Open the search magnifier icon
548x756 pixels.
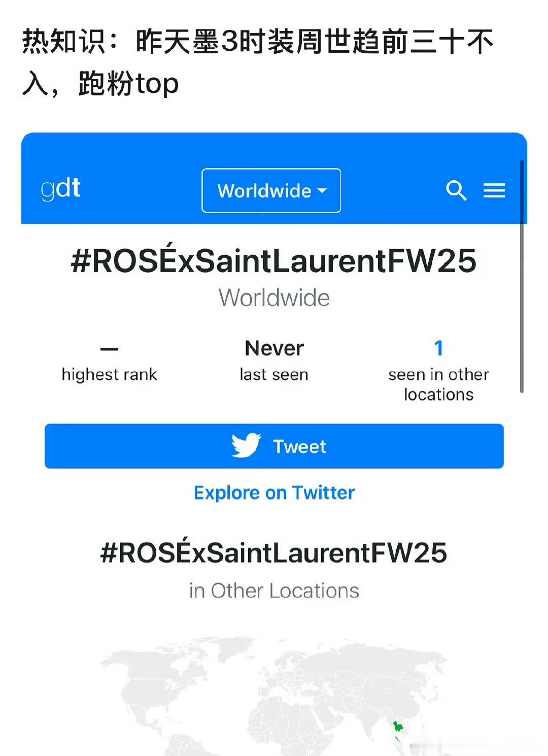(456, 191)
